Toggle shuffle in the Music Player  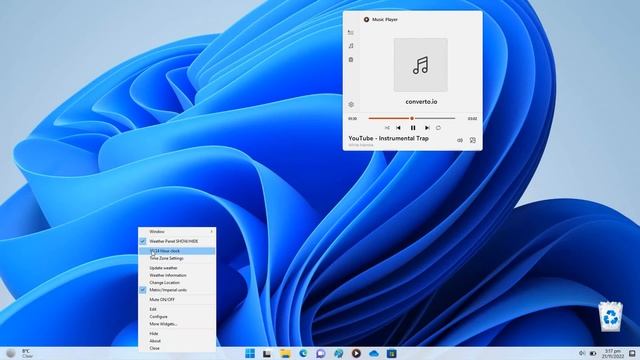coord(387,128)
